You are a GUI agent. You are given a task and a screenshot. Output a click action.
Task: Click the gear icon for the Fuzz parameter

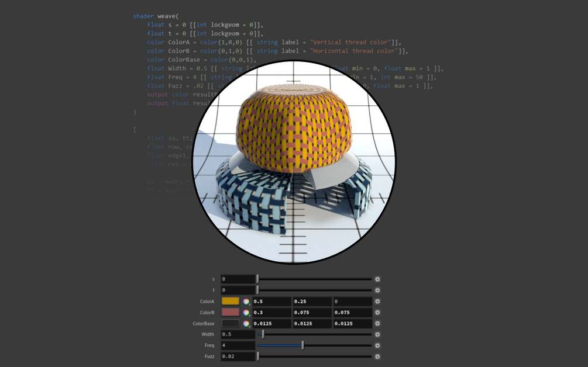pyautogui.click(x=377, y=356)
